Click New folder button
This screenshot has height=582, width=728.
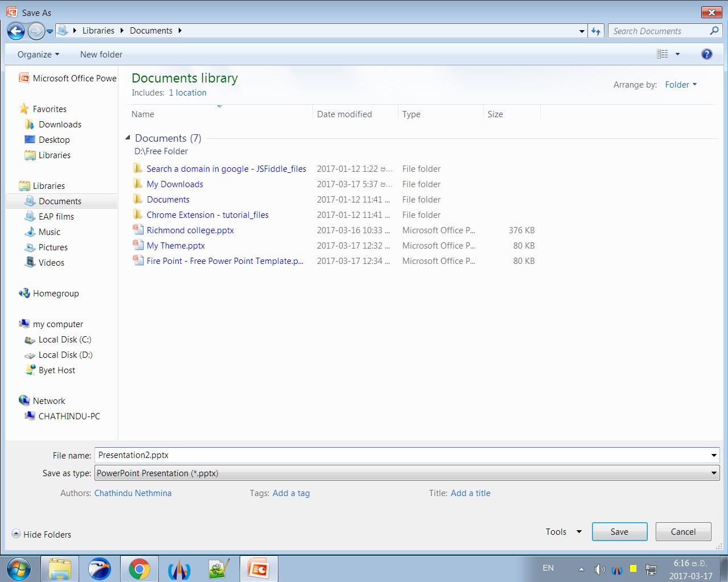pyautogui.click(x=101, y=55)
